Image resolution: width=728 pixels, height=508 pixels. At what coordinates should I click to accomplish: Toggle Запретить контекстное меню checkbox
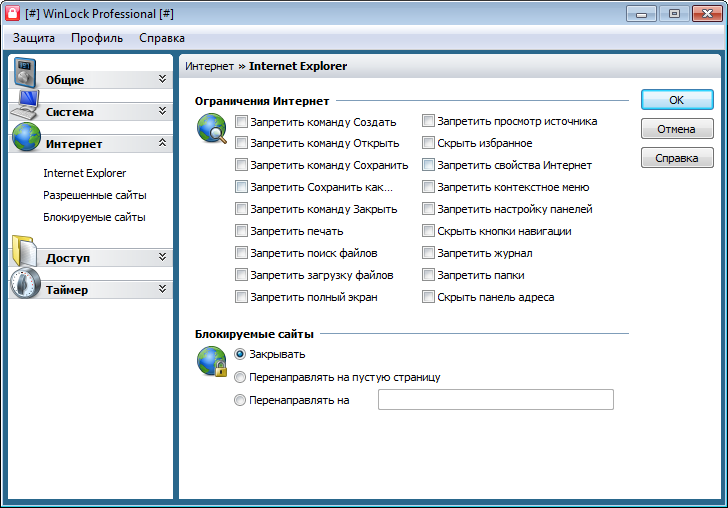[x=428, y=187]
